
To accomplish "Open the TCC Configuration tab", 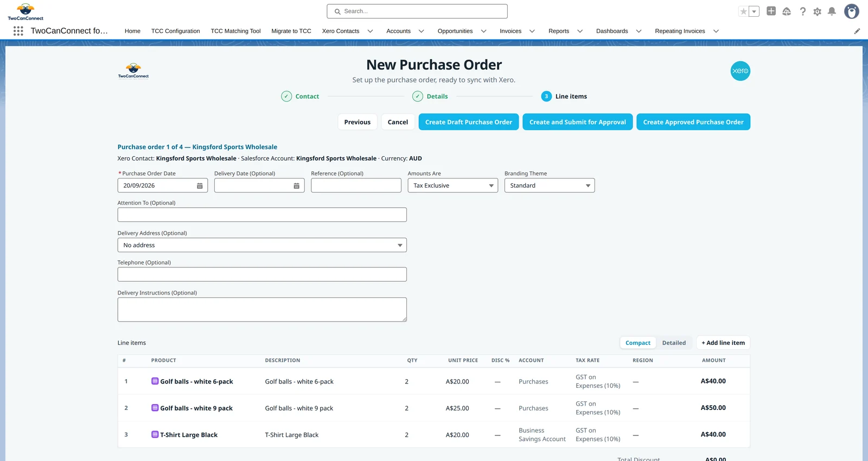I will [x=175, y=31].
